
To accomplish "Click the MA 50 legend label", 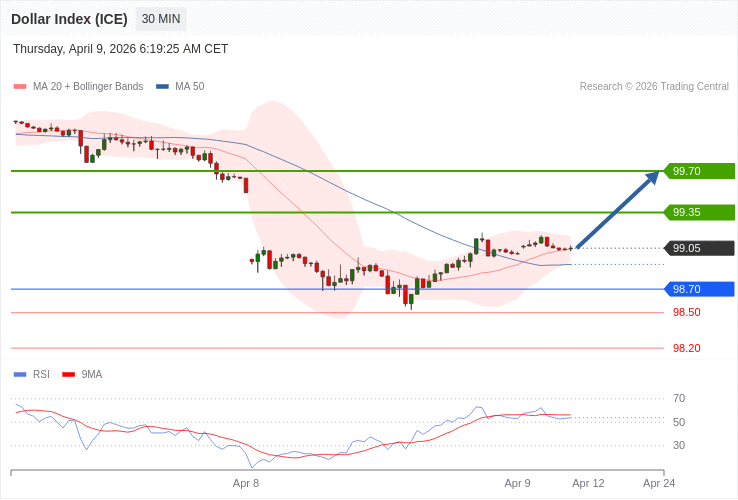I will coord(190,87).
